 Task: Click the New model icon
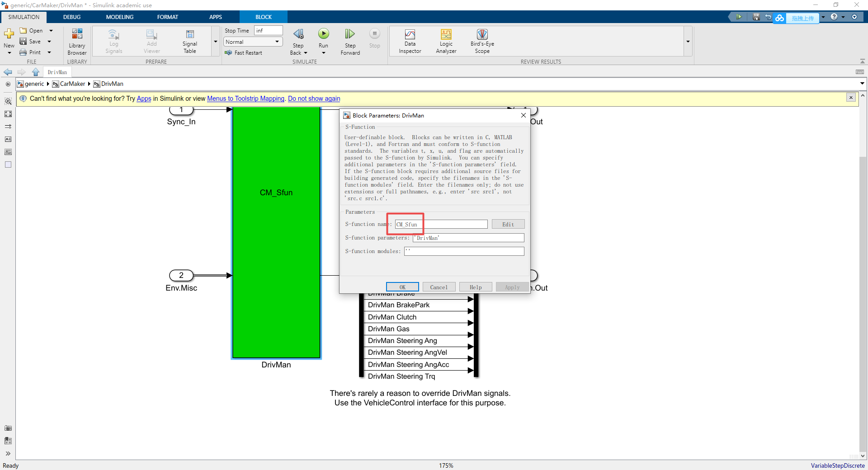pyautogui.click(x=9, y=34)
